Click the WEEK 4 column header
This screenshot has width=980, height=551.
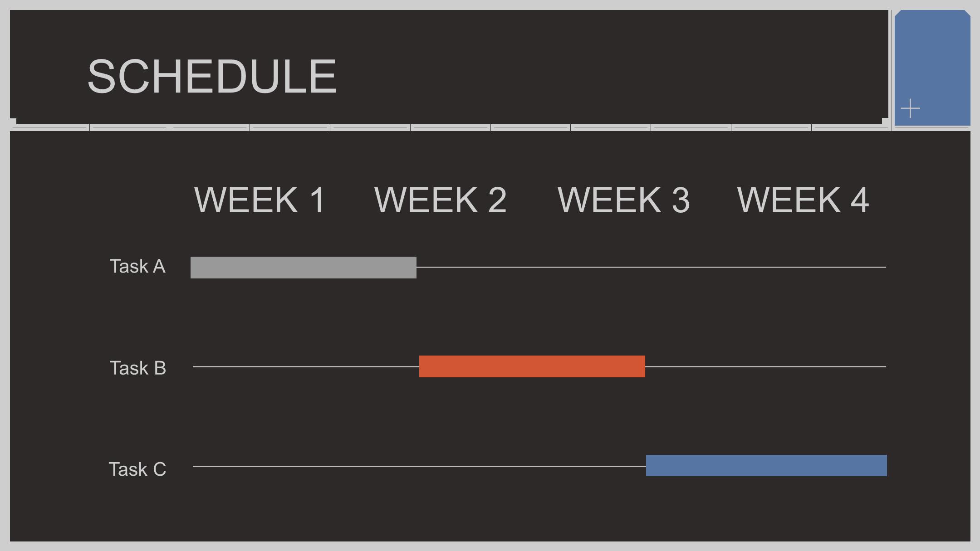coord(803,200)
